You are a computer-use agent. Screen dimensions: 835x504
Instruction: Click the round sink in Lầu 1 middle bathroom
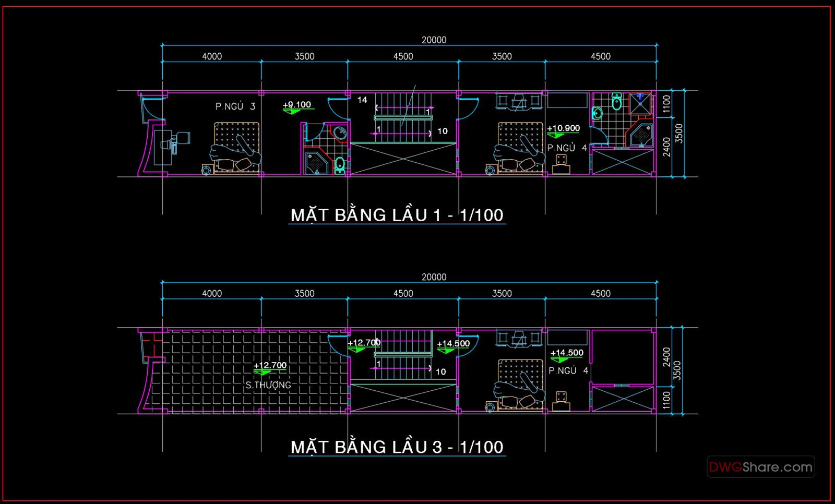(x=340, y=133)
